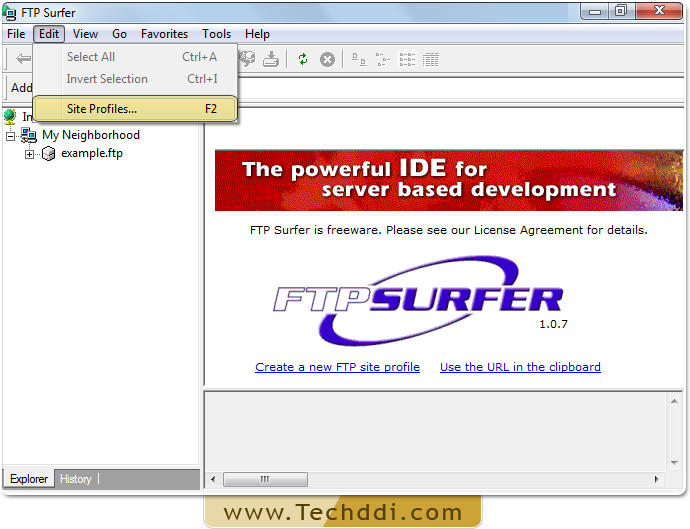
Task: Open the View menu
Action: point(85,34)
